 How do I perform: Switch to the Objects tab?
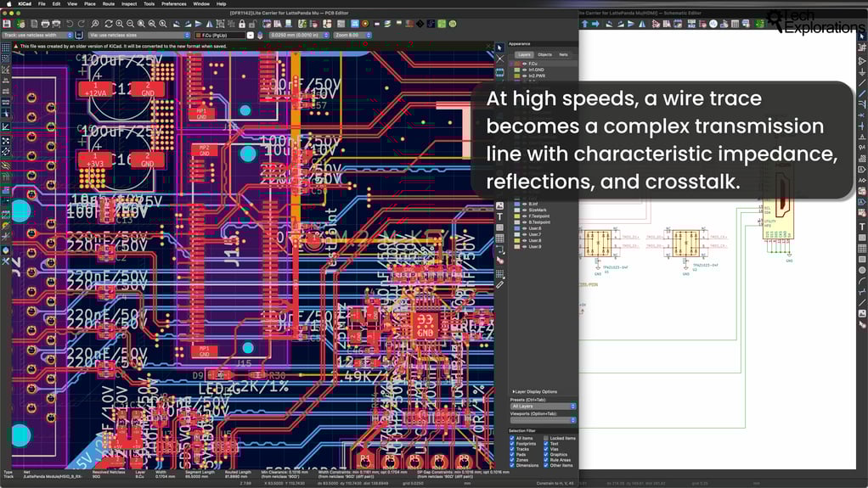click(544, 54)
